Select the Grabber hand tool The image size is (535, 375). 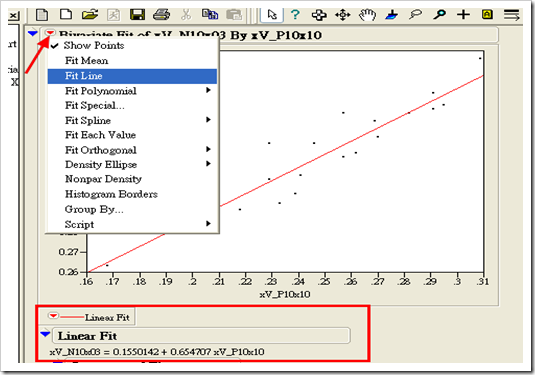coord(367,15)
